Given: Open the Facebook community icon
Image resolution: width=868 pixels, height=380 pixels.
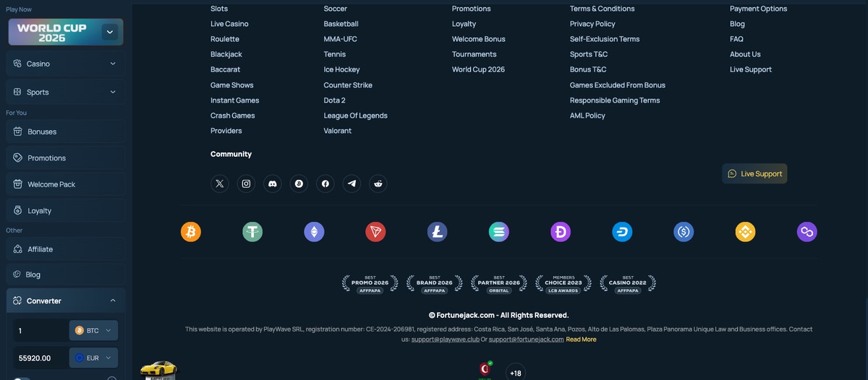Looking at the screenshot, I should (x=325, y=183).
